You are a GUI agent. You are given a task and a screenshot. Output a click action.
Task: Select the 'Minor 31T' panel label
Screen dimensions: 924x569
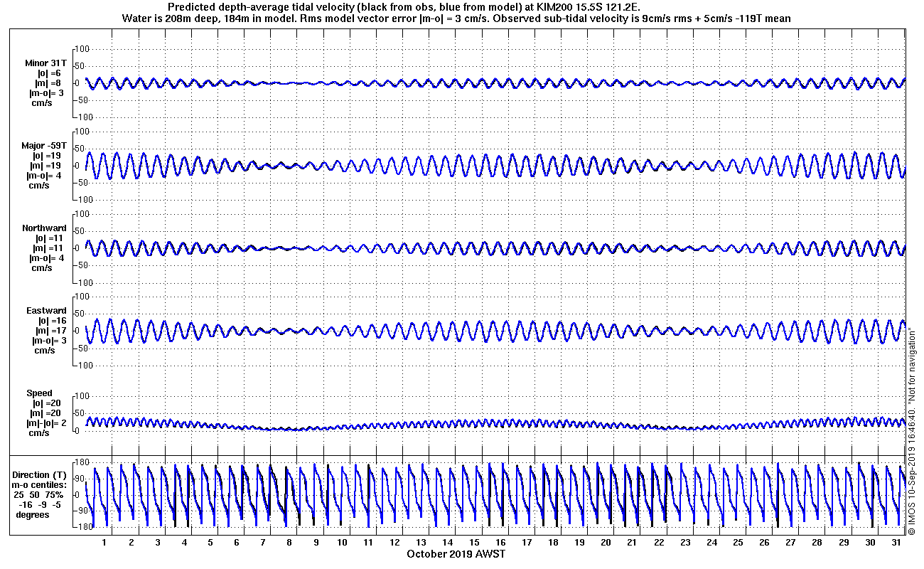[x=45, y=63]
